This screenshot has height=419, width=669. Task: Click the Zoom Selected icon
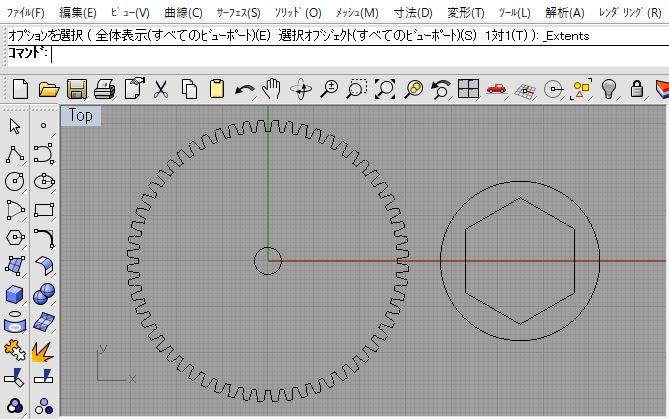(414, 89)
